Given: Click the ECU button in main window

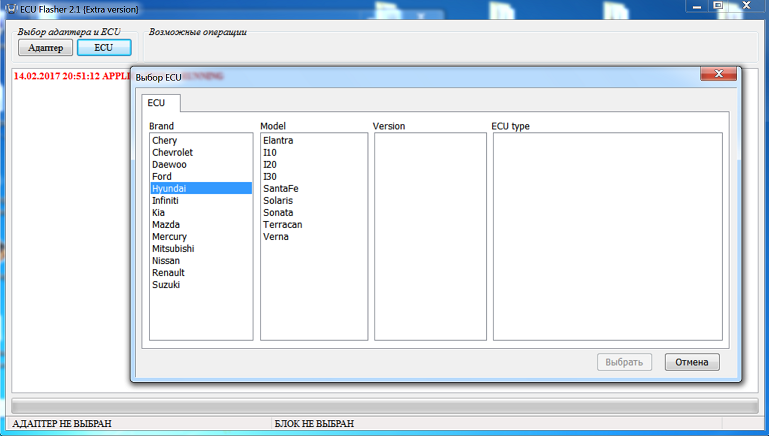Looking at the screenshot, I should click(104, 48).
